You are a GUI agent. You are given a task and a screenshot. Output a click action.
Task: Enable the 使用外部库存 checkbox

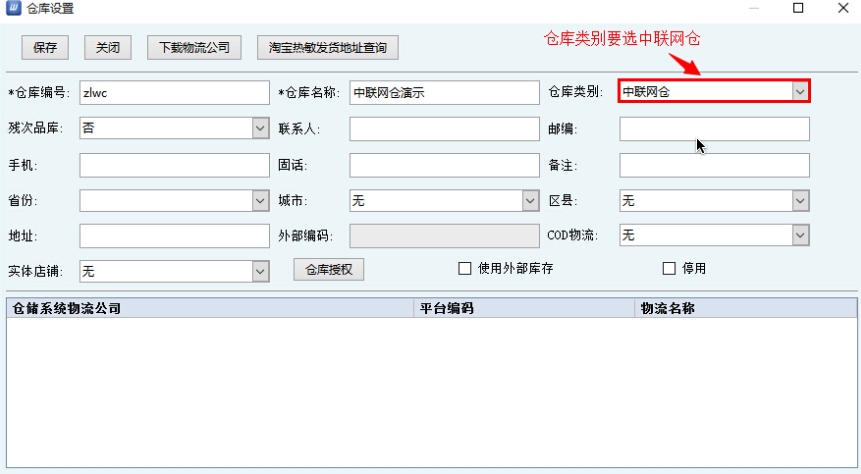(x=465, y=269)
